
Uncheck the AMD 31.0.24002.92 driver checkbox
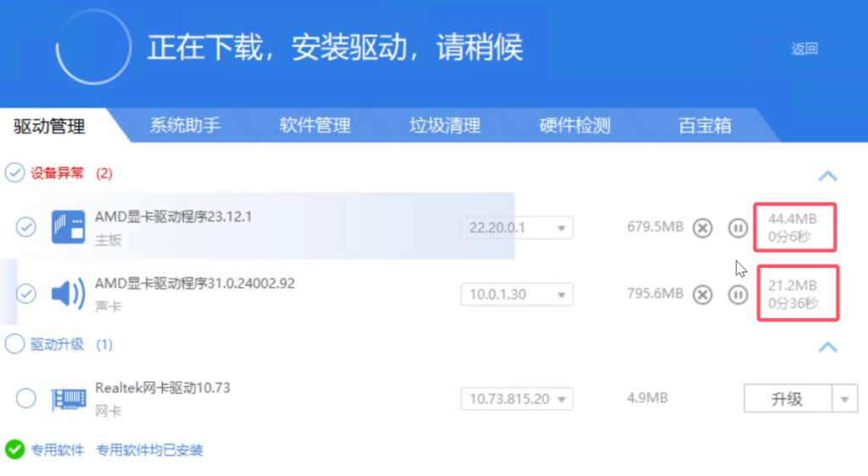(26, 294)
